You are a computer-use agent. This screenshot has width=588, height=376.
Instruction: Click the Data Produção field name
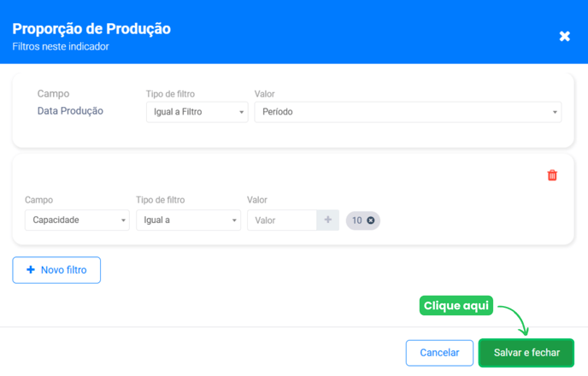[x=70, y=111]
